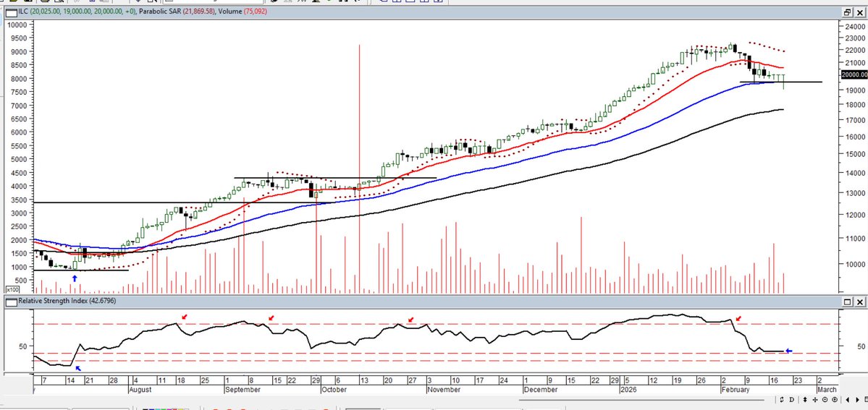Close the Relative Strength Index pane
868x410 pixels.
click(860, 302)
